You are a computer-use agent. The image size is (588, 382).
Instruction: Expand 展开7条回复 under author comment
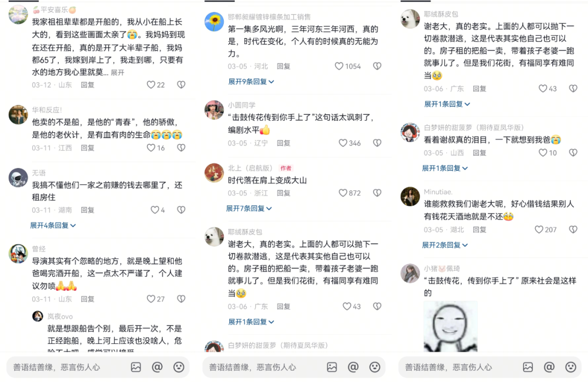(249, 208)
